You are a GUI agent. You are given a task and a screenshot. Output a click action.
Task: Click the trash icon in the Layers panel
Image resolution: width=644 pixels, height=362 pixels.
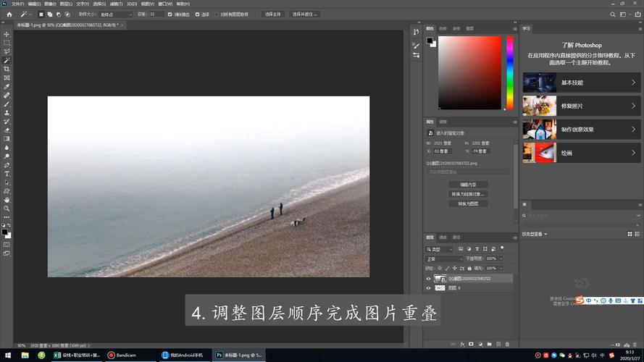[x=507, y=344]
